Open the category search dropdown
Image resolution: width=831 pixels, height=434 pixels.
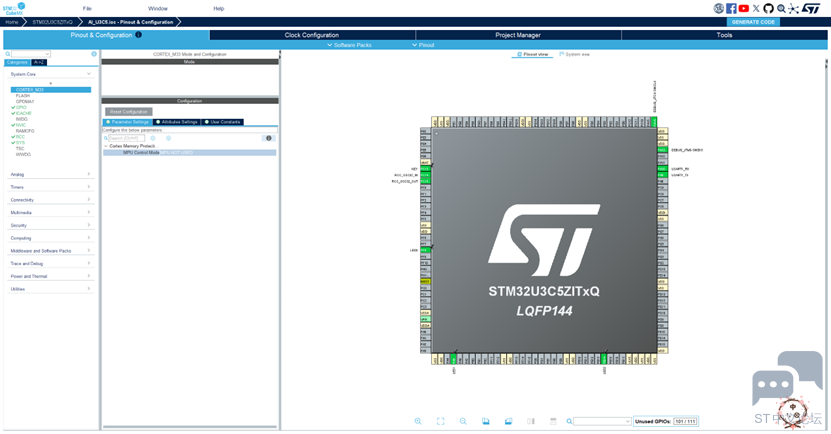48,54
